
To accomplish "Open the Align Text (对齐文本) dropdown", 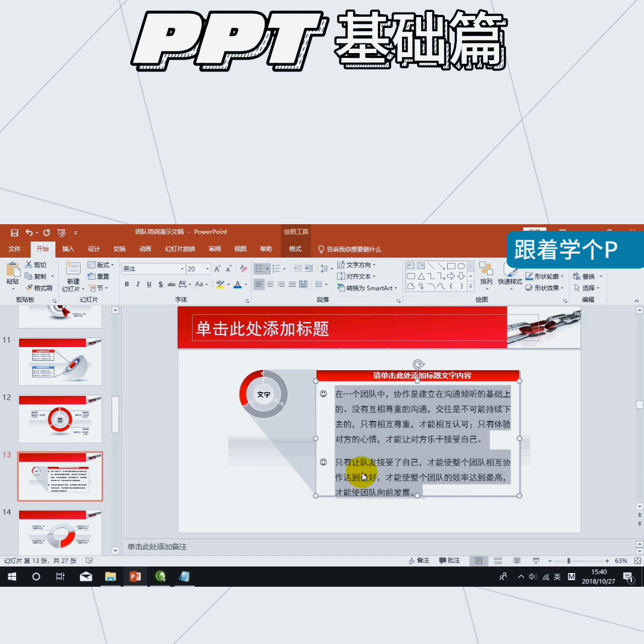I will pyautogui.click(x=356, y=277).
